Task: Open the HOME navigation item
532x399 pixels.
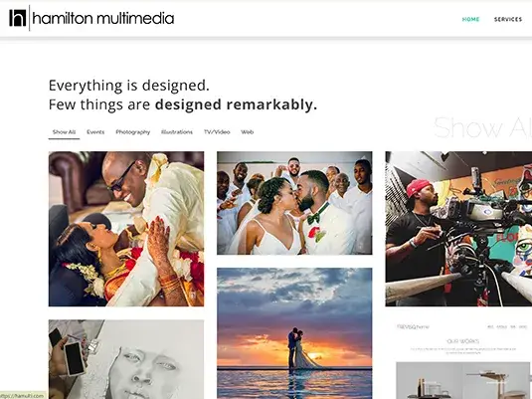Action: [470, 19]
